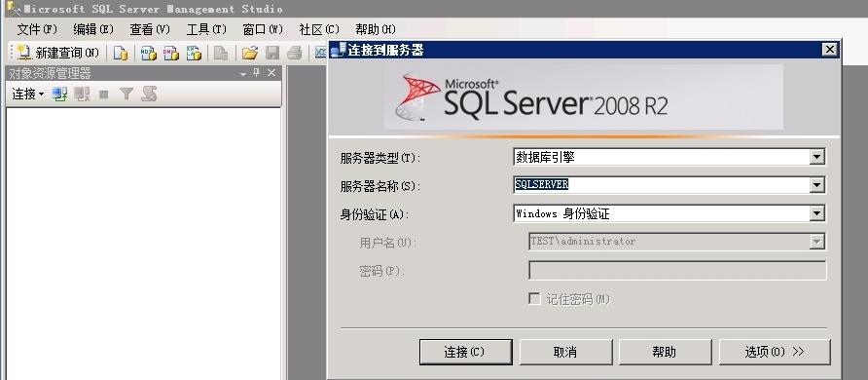Expand the 服务器名称 dropdown arrow
This screenshot has width=868, height=380.
[x=817, y=185]
